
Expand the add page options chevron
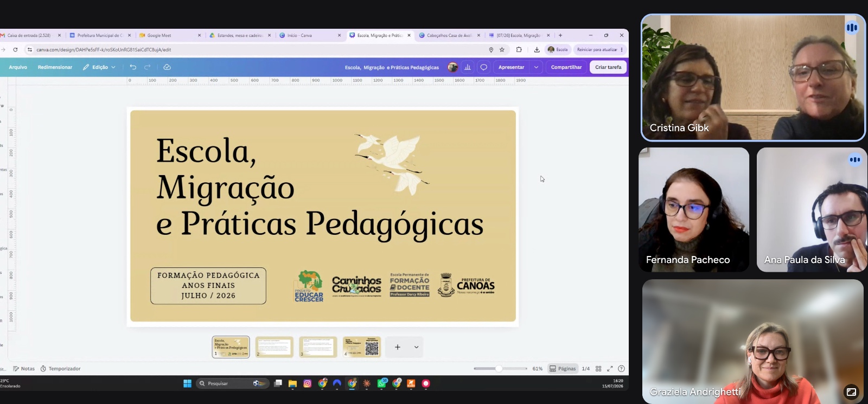tap(417, 347)
